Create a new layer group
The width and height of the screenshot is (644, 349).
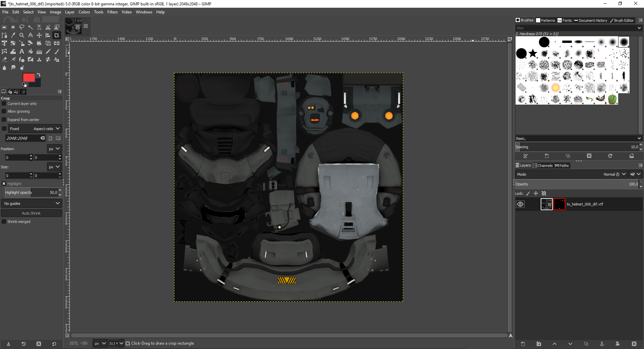pos(539,344)
